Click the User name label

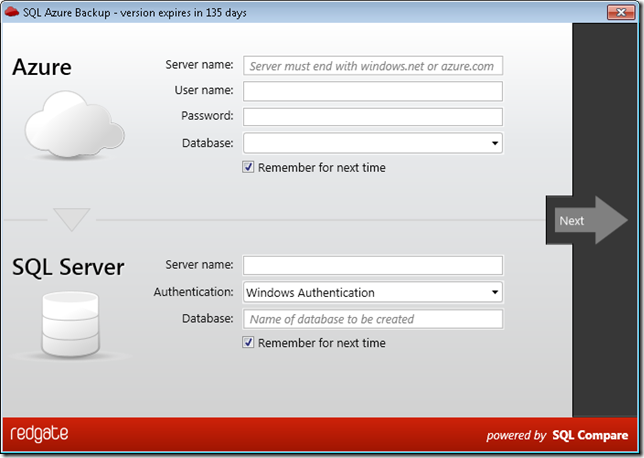(204, 90)
